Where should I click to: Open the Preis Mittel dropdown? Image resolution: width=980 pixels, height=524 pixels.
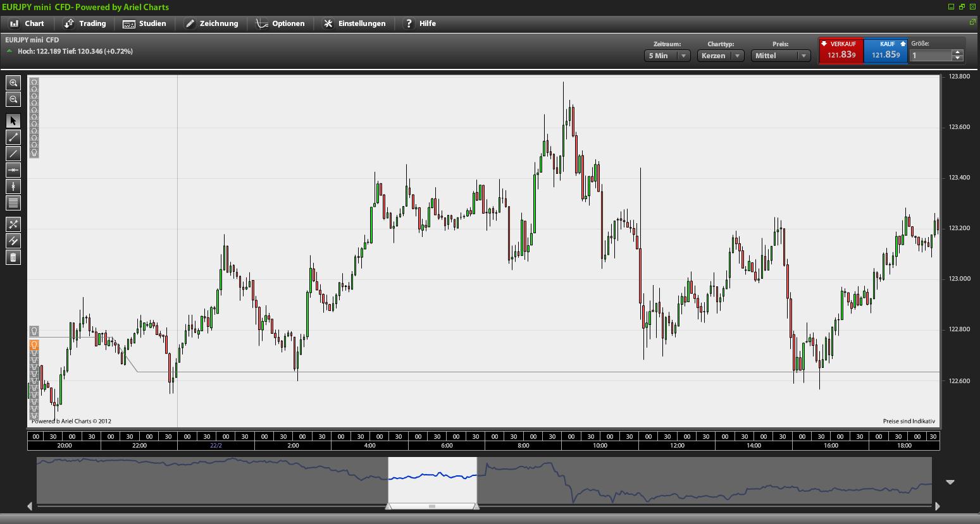(781, 56)
